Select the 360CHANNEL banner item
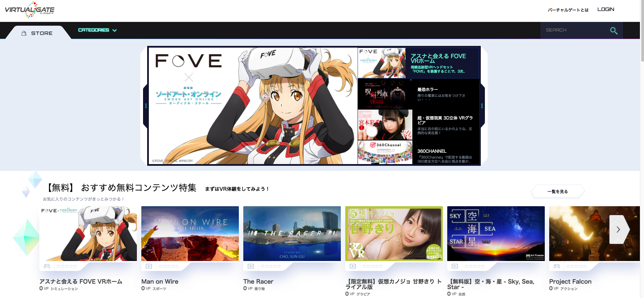The height and width of the screenshot is (298, 644). 418,152
